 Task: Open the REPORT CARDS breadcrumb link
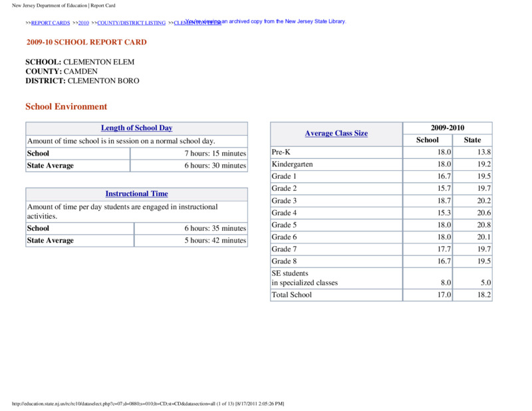(x=51, y=23)
